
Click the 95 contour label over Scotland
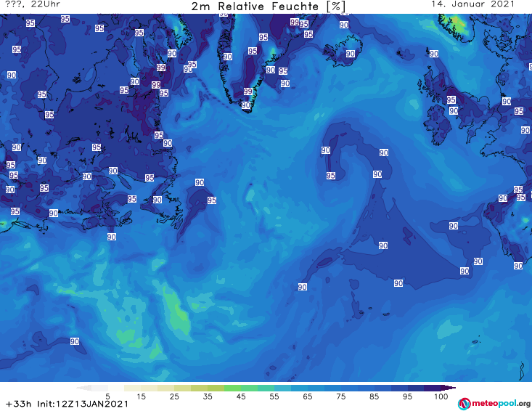pyautogui.click(x=451, y=99)
